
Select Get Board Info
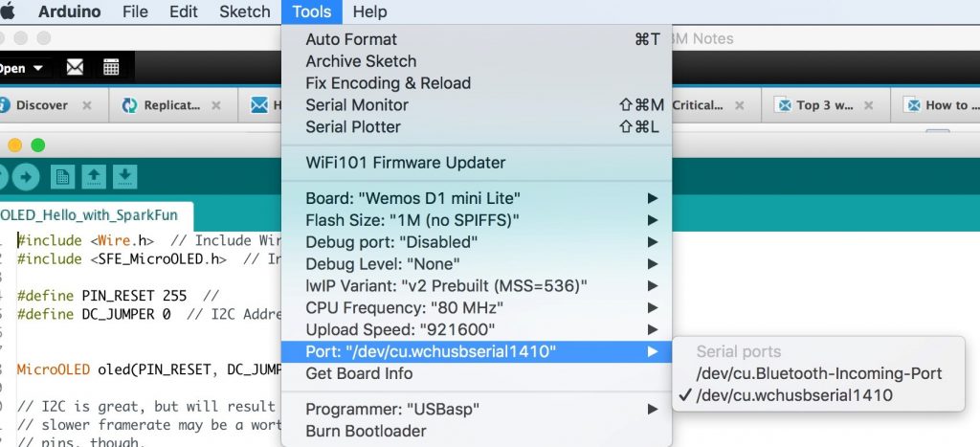point(477,373)
